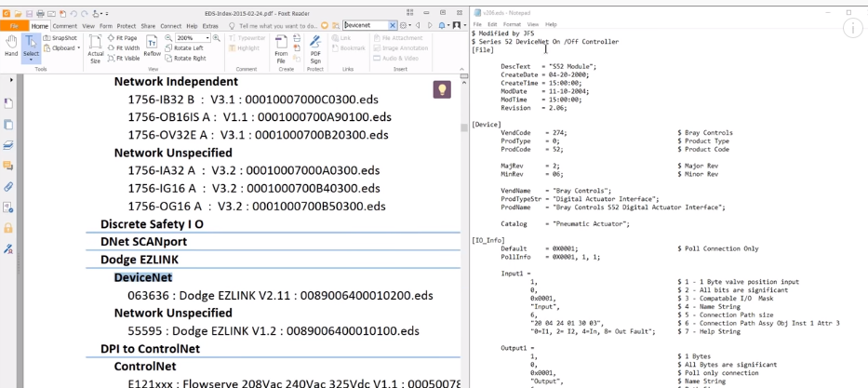This screenshot has height=388, width=868.
Task: Select the Hand tool in ribbon
Action: click(11, 46)
